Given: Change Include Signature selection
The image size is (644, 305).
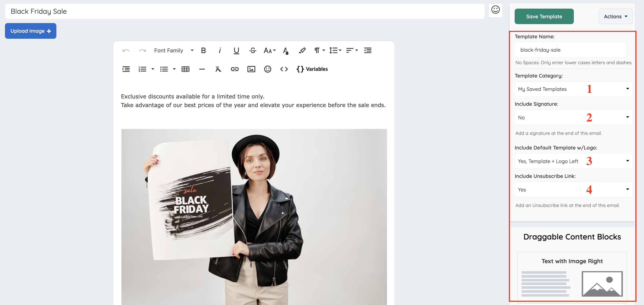Looking at the screenshot, I should coord(573,117).
